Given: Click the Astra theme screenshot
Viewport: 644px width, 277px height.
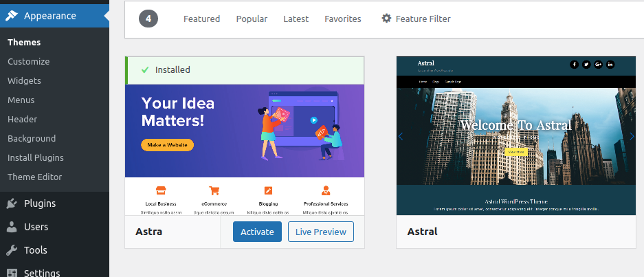Looking at the screenshot, I should pos(245,150).
